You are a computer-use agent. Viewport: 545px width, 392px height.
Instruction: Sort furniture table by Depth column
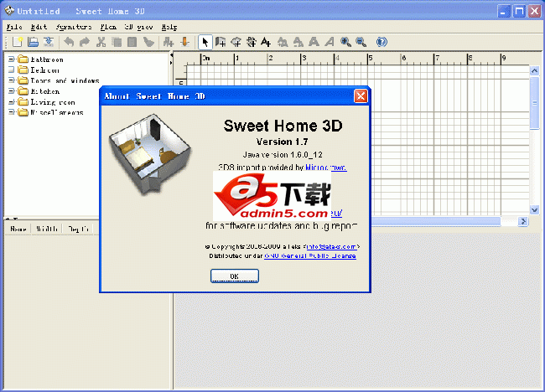pos(79,229)
